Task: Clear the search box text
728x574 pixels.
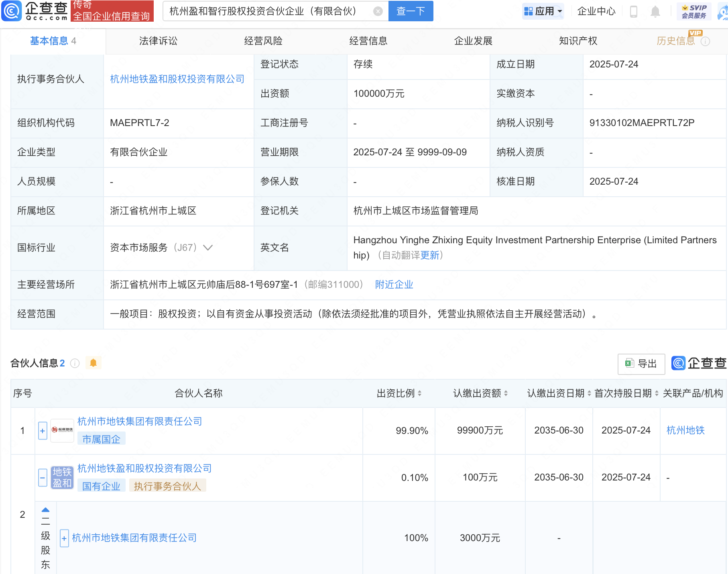Action: click(x=378, y=11)
